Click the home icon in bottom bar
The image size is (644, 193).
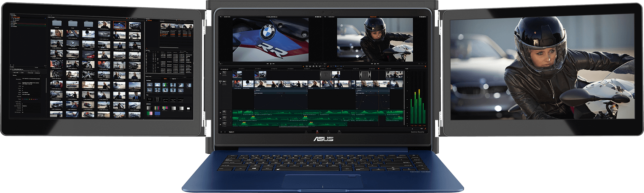pos(221,132)
